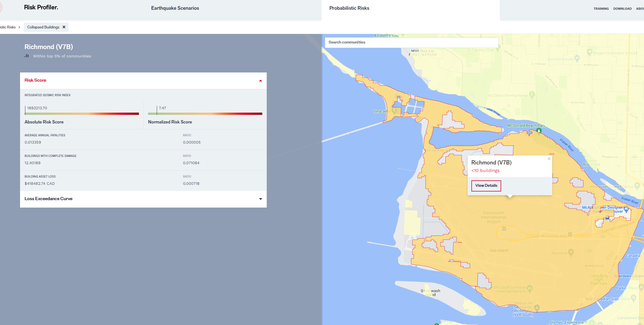Click the Risk Profiler logo
Image resolution: width=644 pixels, height=325 pixels.
41,8
